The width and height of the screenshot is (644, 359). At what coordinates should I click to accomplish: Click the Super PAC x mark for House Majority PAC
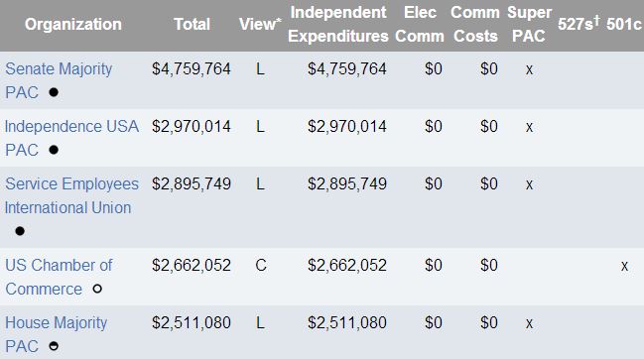530,323
